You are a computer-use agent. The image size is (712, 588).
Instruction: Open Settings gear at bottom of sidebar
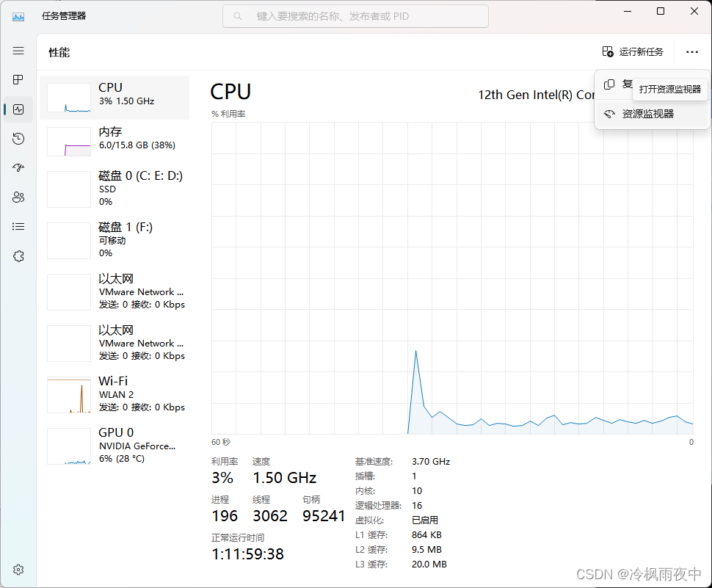click(18, 570)
